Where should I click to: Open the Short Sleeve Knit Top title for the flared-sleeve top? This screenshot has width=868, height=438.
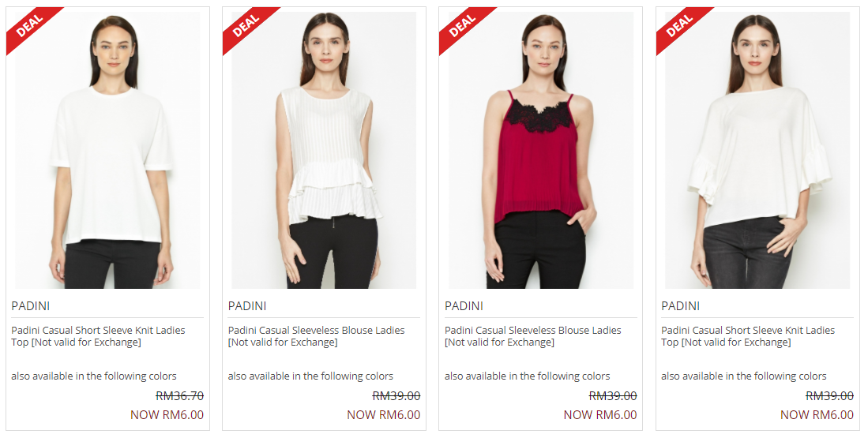[x=748, y=336]
